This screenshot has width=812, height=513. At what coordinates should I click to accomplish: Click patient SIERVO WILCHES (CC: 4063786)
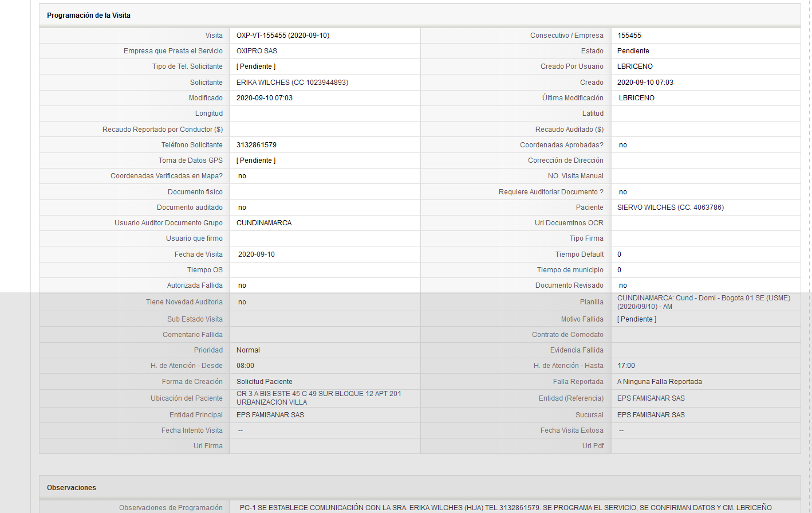point(671,207)
